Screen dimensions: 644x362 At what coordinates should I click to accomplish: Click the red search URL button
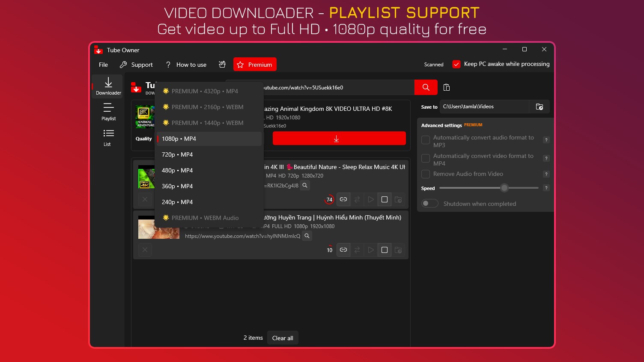(426, 87)
